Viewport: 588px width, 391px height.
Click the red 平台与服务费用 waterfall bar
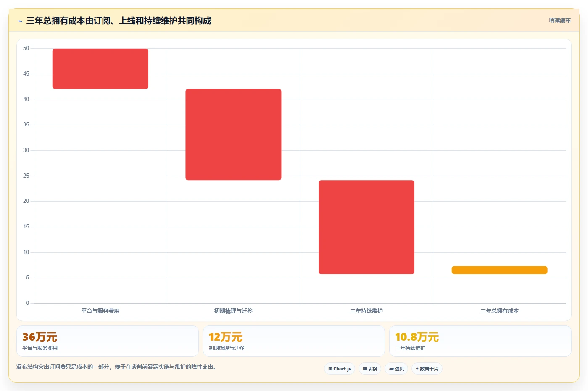pos(100,69)
